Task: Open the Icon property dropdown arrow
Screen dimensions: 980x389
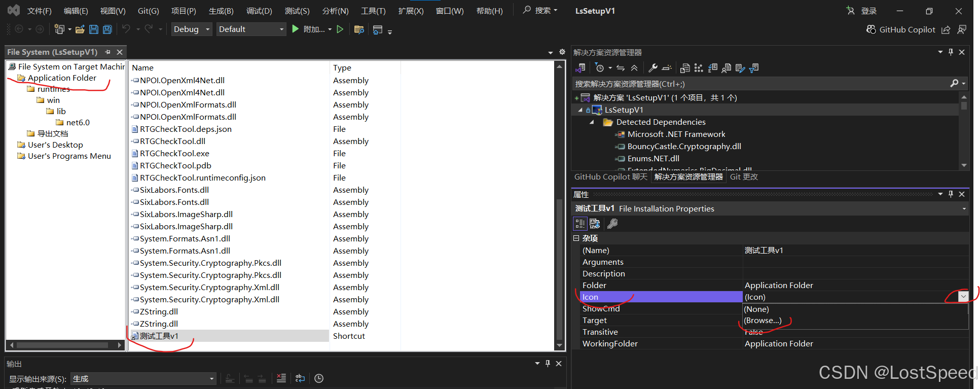Action: click(x=963, y=297)
